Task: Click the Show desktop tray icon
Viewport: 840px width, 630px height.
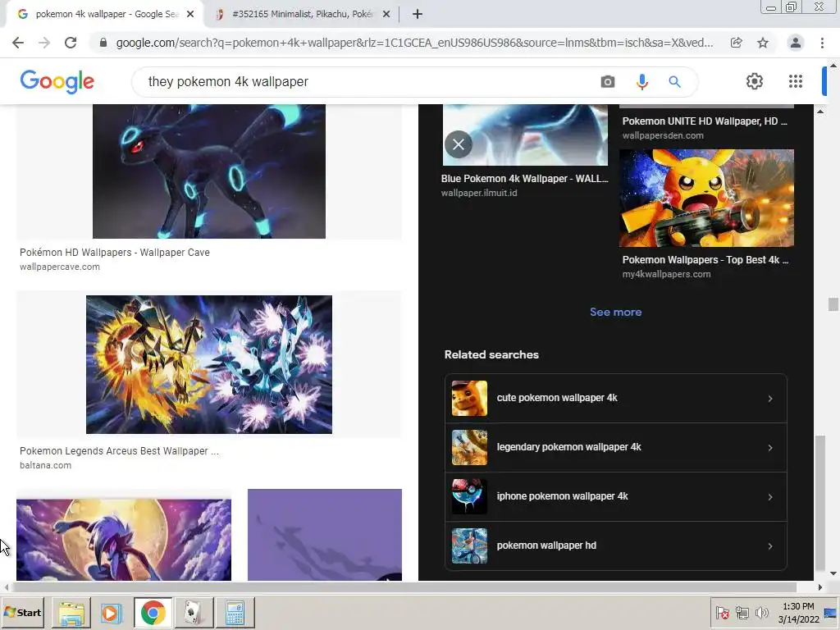Action: pyautogui.click(x=830, y=613)
